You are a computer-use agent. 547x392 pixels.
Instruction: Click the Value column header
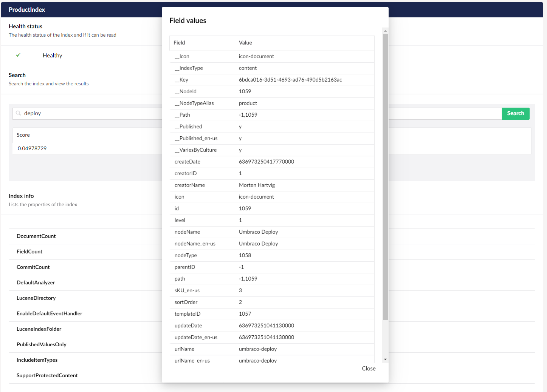coord(245,43)
